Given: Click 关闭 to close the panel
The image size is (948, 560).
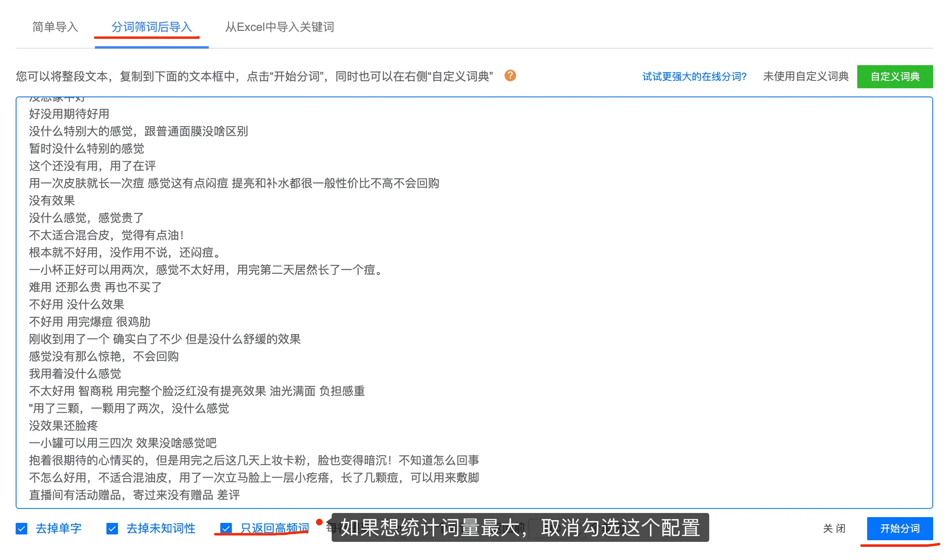Looking at the screenshot, I should [x=834, y=529].
